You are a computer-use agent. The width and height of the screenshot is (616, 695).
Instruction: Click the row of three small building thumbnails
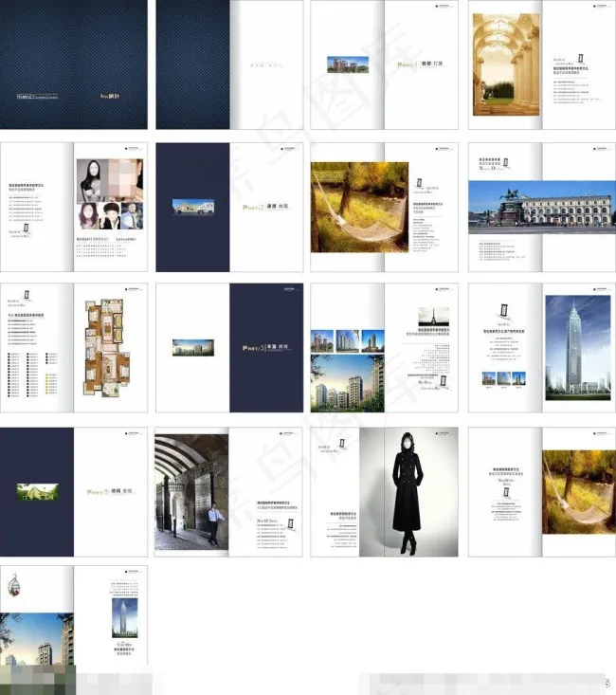pyautogui.click(x=347, y=339)
